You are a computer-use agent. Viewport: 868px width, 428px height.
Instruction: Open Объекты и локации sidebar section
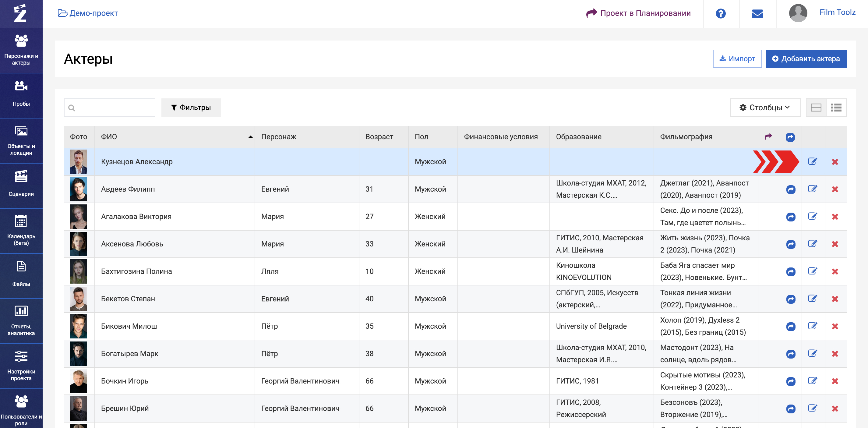[x=21, y=140]
